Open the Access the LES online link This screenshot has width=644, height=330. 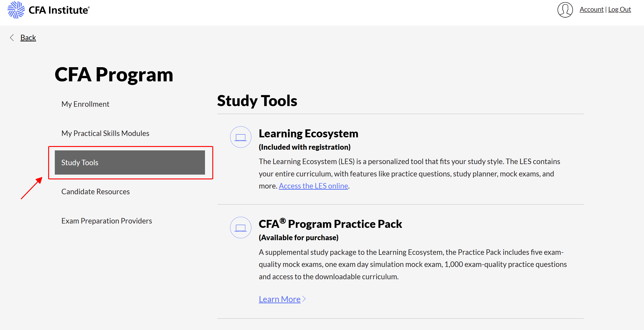click(313, 186)
